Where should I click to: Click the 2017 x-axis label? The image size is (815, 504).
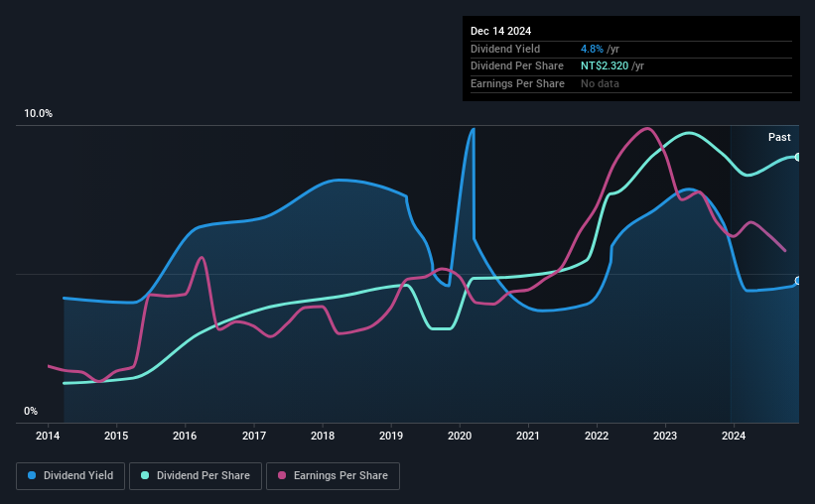point(254,436)
